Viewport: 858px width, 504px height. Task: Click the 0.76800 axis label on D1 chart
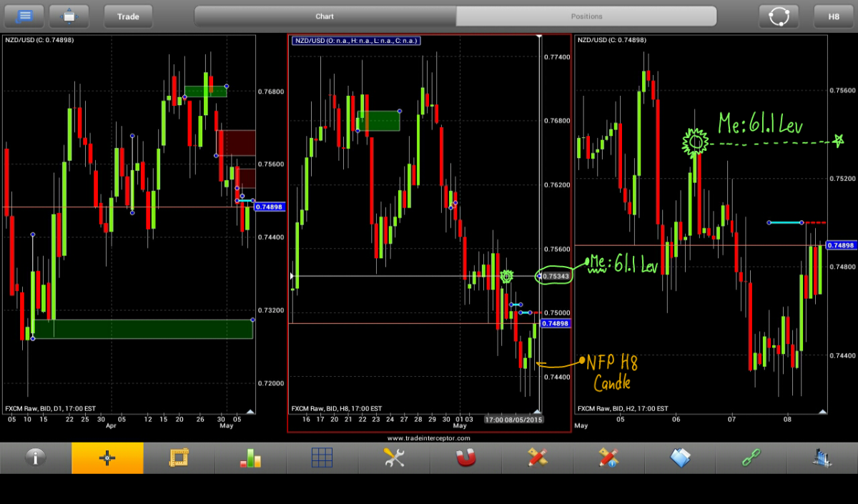[271, 92]
